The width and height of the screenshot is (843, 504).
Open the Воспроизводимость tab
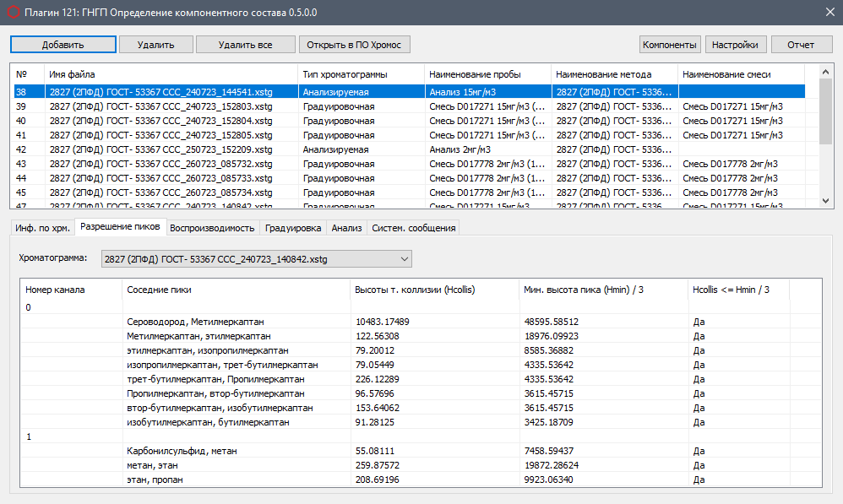[x=212, y=228]
